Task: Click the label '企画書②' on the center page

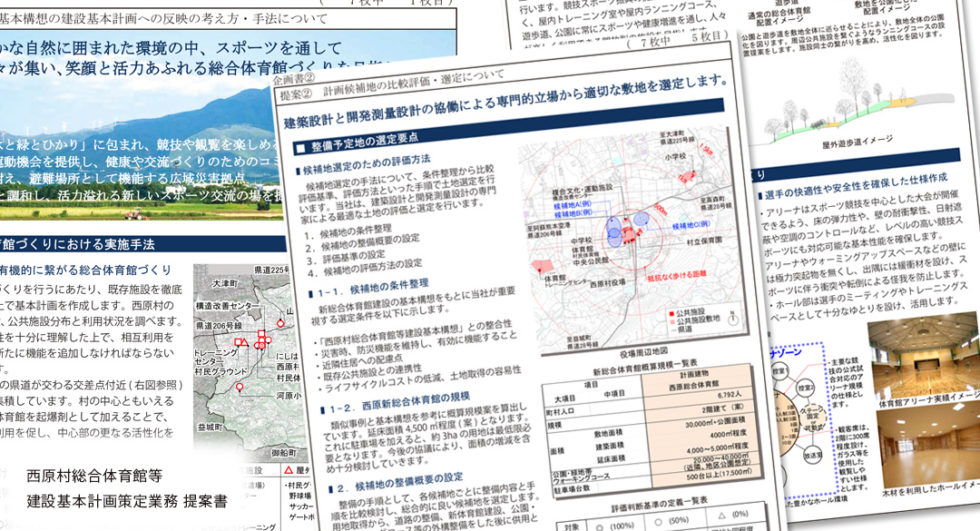Action: point(294,80)
